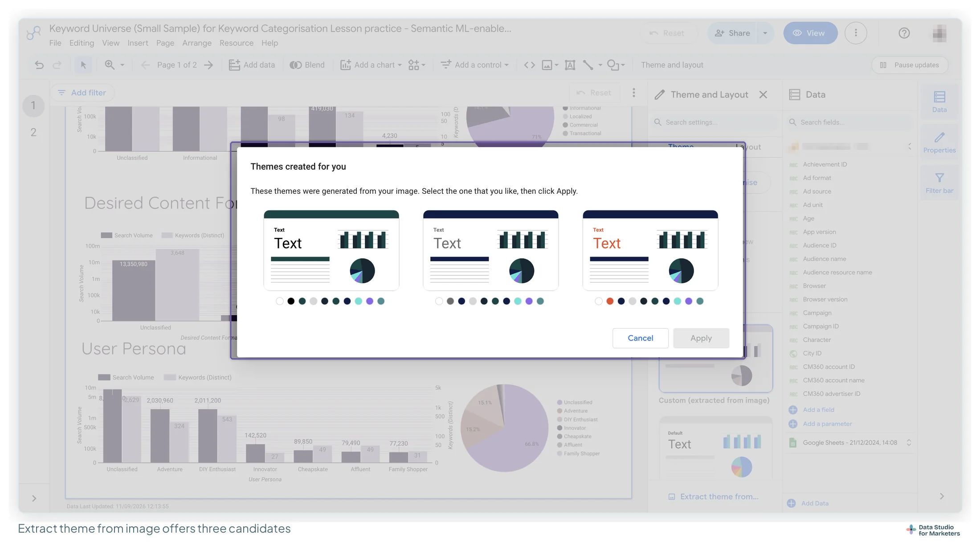Open the Image icon dropdown arrow

coord(556,65)
